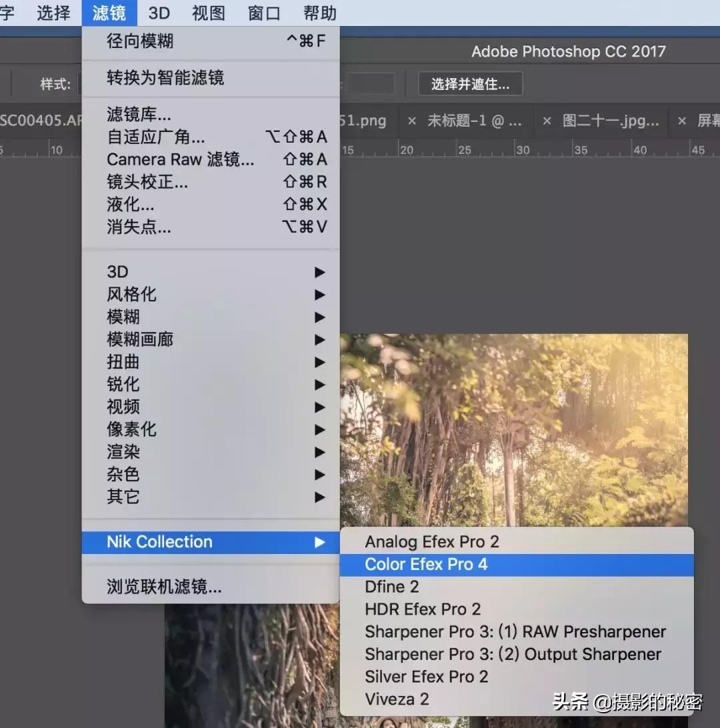Select the 液化 (Liquify) filter
Screen dimensions: 720x728
click(x=130, y=205)
